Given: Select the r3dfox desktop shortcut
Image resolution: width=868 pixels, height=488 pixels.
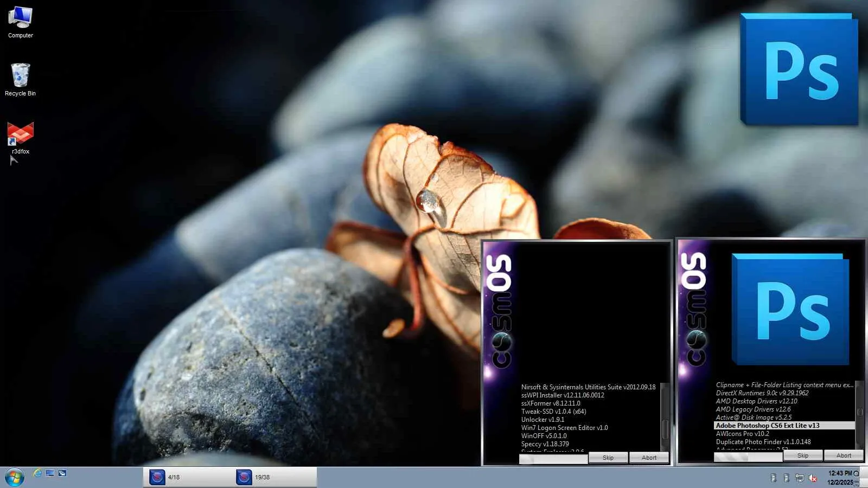Looking at the screenshot, I should (21, 138).
